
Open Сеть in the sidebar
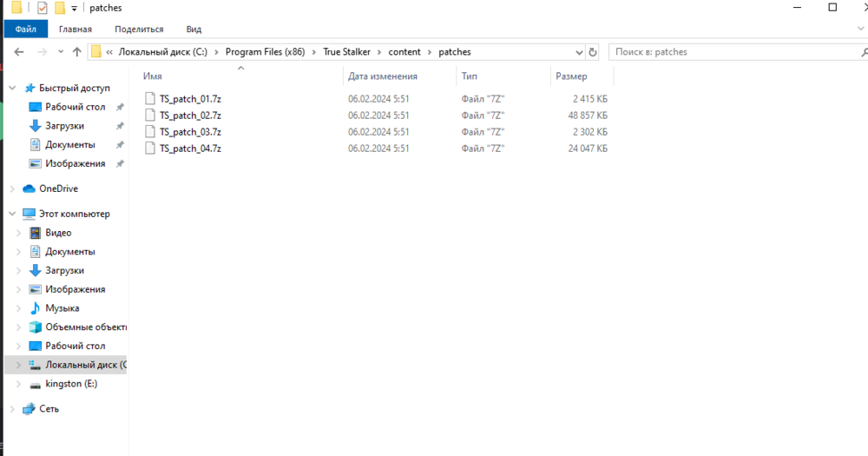click(49, 409)
